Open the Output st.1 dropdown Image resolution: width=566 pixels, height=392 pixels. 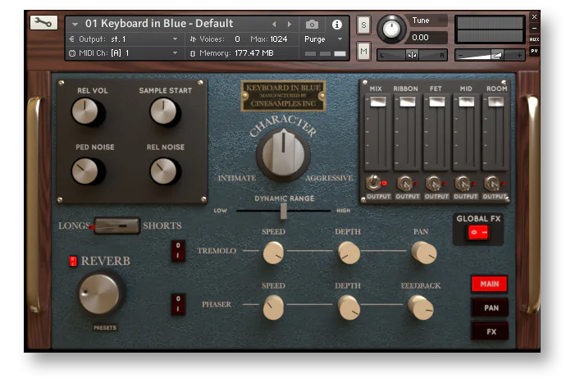pyautogui.click(x=125, y=39)
